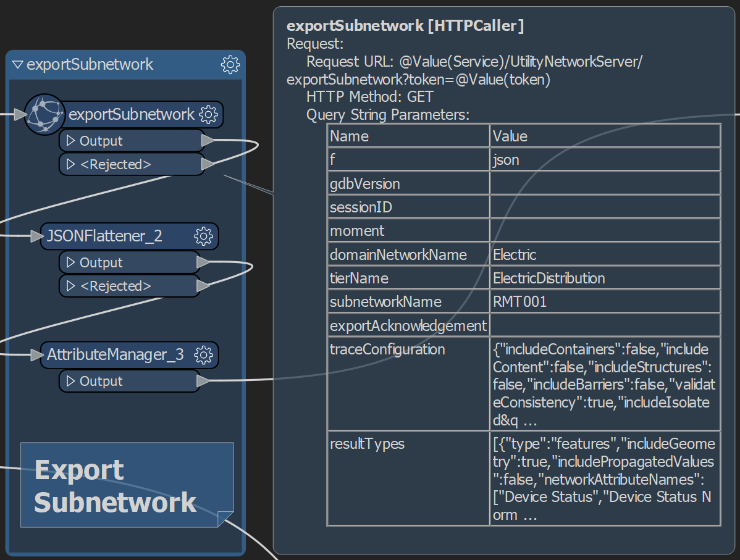Click the HTTPCaller globe network icon
The height and width of the screenshot is (560, 740).
coord(44,114)
